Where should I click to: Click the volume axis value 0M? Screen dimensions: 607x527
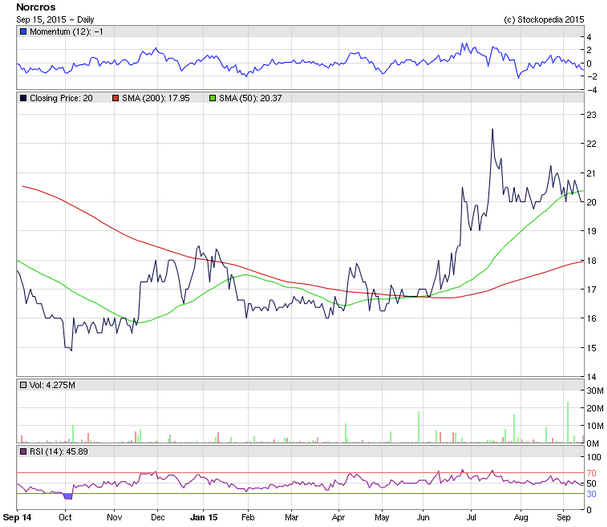coord(593,444)
